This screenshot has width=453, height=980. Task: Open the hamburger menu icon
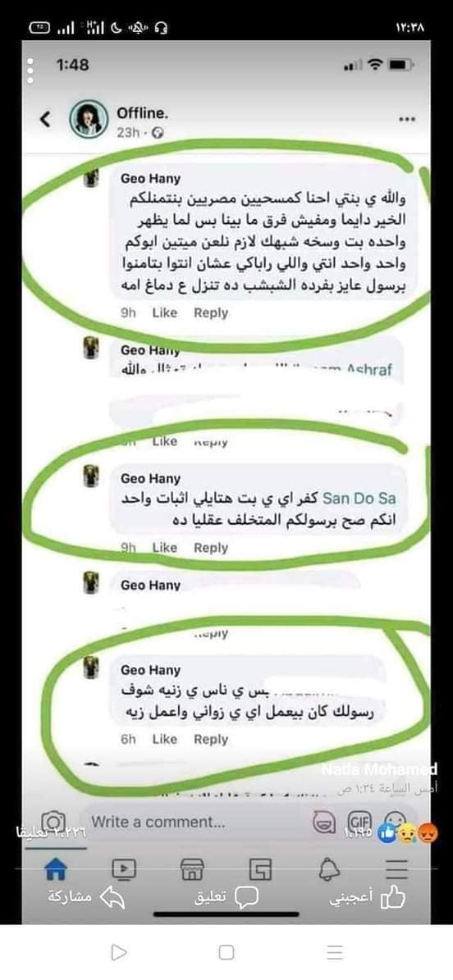[396, 869]
